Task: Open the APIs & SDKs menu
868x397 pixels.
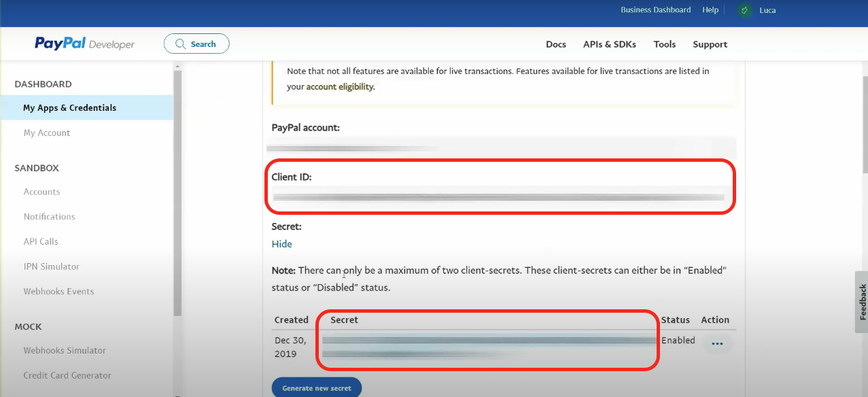Action: pyautogui.click(x=609, y=44)
